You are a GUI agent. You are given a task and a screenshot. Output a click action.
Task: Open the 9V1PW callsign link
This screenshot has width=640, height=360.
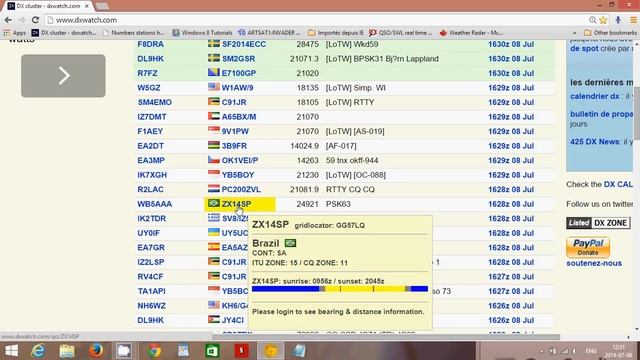(235, 131)
